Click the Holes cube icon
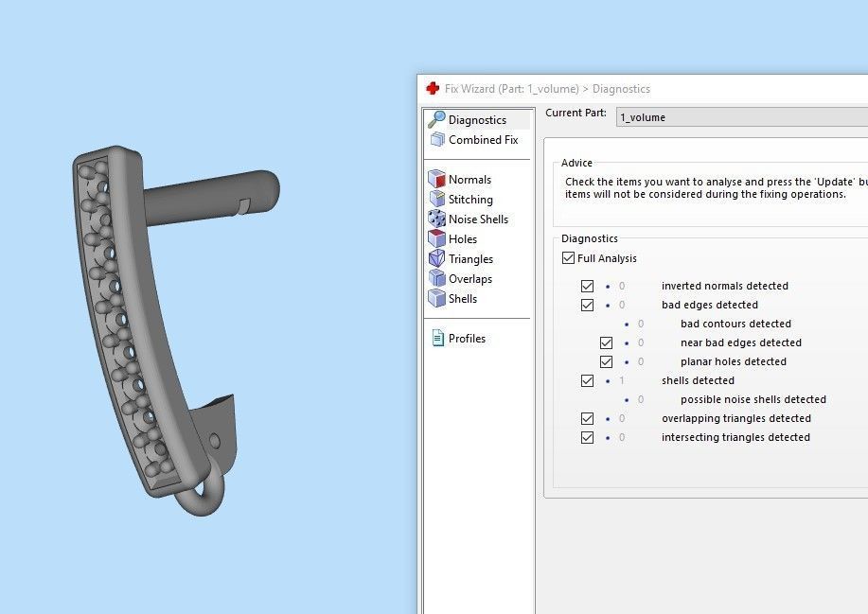The height and width of the screenshot is (614, 868). click(436, 238)
